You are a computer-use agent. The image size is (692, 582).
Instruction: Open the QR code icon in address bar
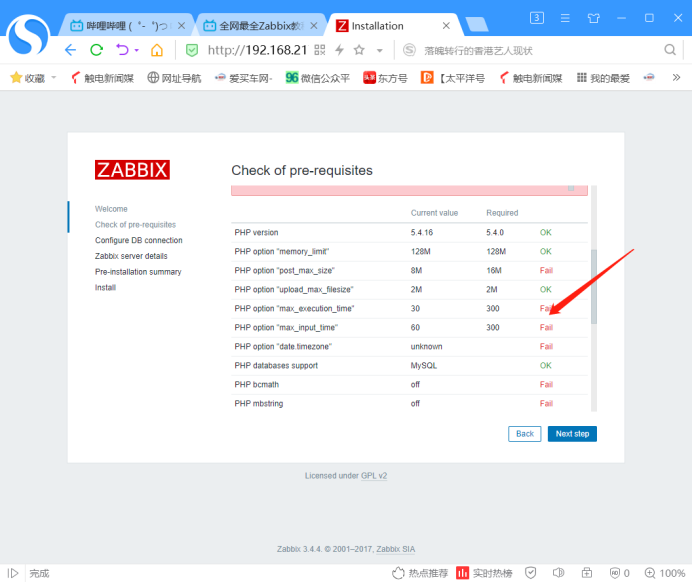coord(320,50)
